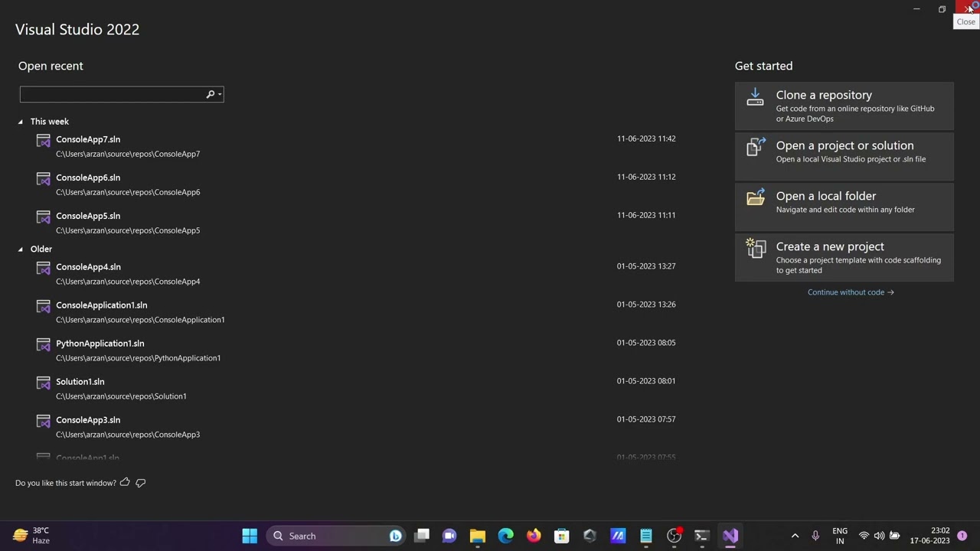Click the ENG IN language indicator
The width and height of the screenshot is (980, 551).
click(x=840, y=536)
